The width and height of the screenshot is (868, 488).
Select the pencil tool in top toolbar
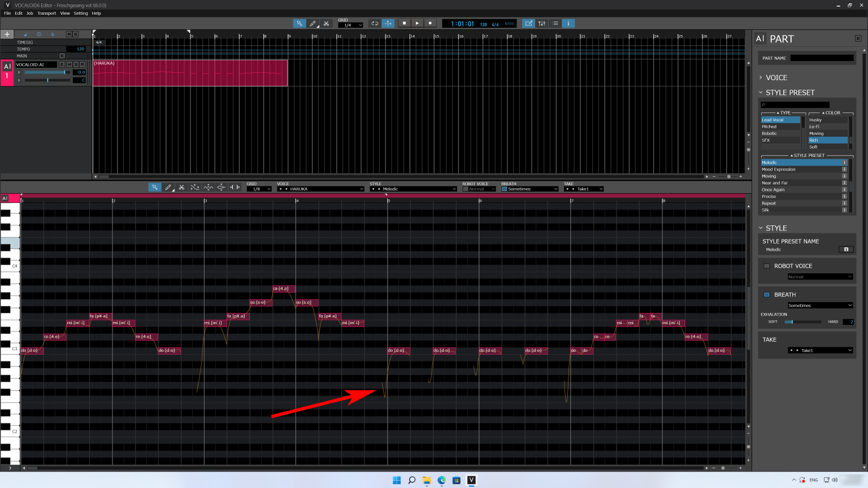pyautogui.click(x=313, y=24)
